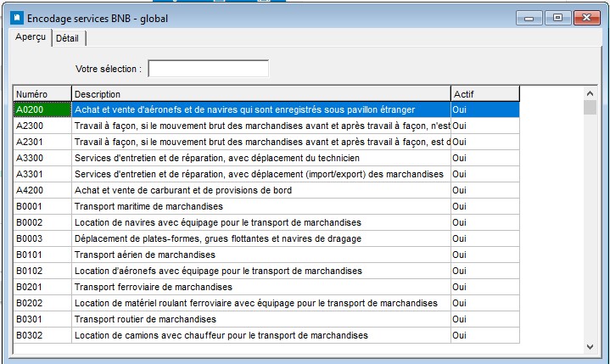The height and width of the screenshot is (364, 610).
Task: Select row B0003
Action: click(x=266, y=238)
